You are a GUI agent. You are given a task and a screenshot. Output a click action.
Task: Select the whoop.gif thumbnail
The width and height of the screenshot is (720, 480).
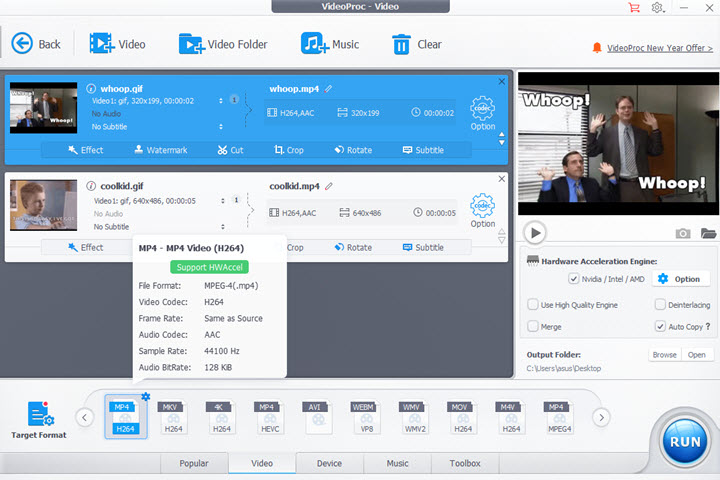44,108
